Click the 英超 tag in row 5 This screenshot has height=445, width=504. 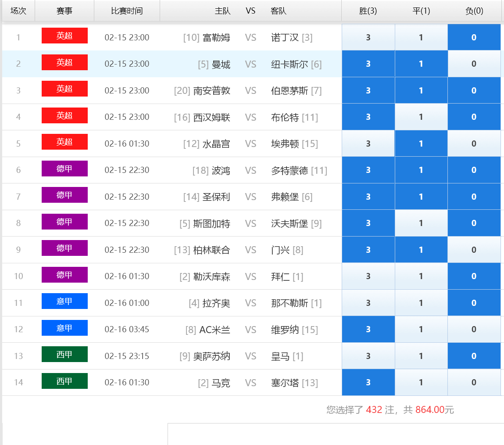64,142
